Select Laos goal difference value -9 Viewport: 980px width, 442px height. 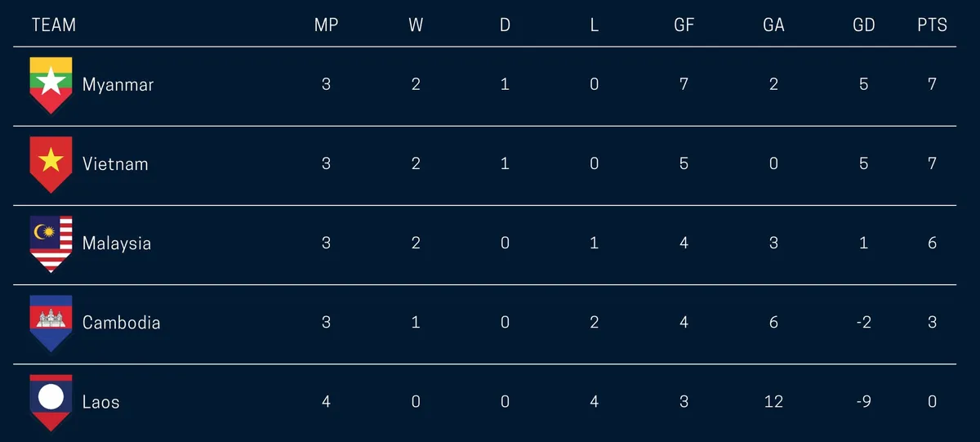[x=863, y=402]
